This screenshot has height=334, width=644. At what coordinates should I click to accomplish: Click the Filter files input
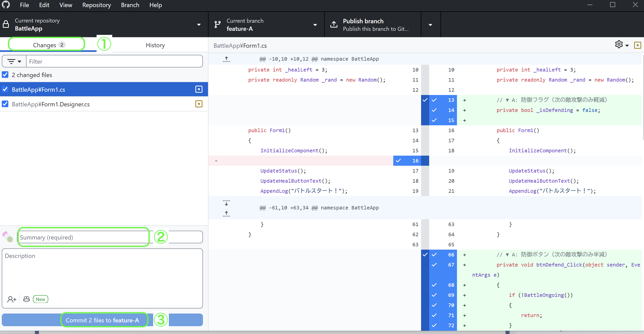(114, 61)
